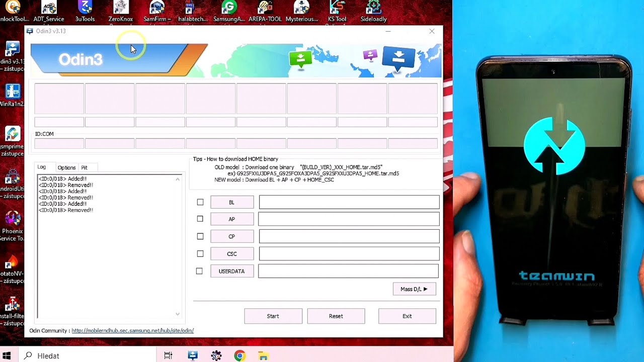
Task: Browse for a BL firmware file
Action: (x=232, y=202)
